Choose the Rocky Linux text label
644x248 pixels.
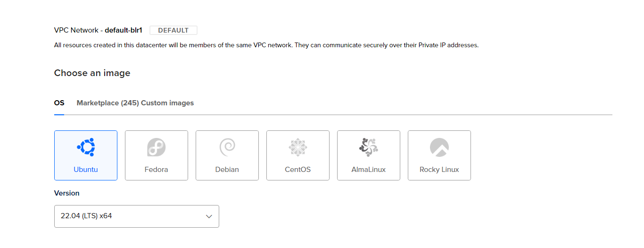[x=439, y=170]
